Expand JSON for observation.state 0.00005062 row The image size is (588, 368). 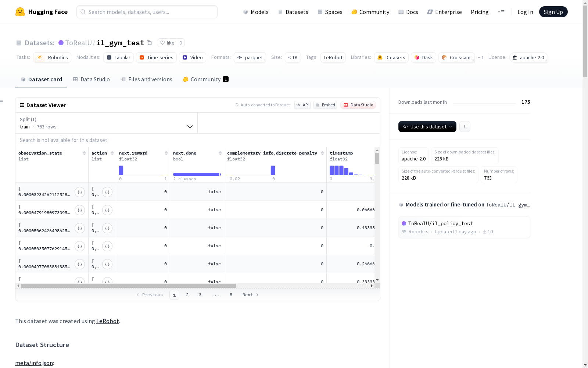pos(80,228)
